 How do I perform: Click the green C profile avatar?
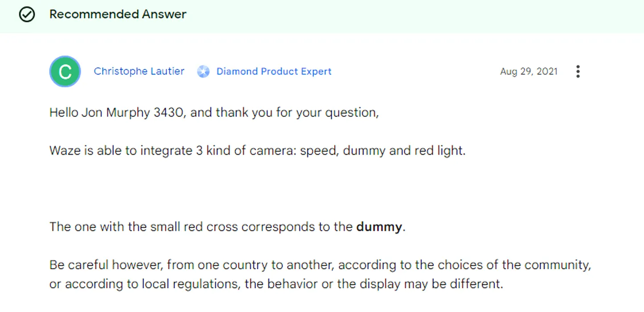pos(65,71)
